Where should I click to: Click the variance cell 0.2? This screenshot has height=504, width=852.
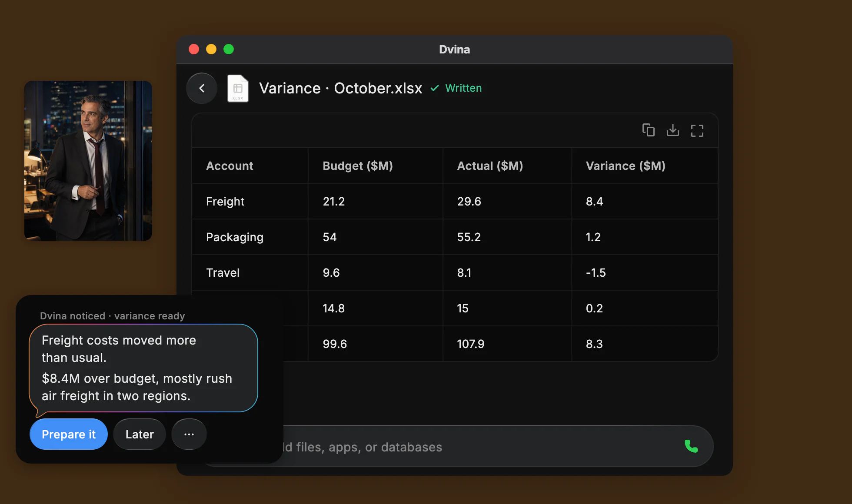pyautogui.click(x=594, y=308)
